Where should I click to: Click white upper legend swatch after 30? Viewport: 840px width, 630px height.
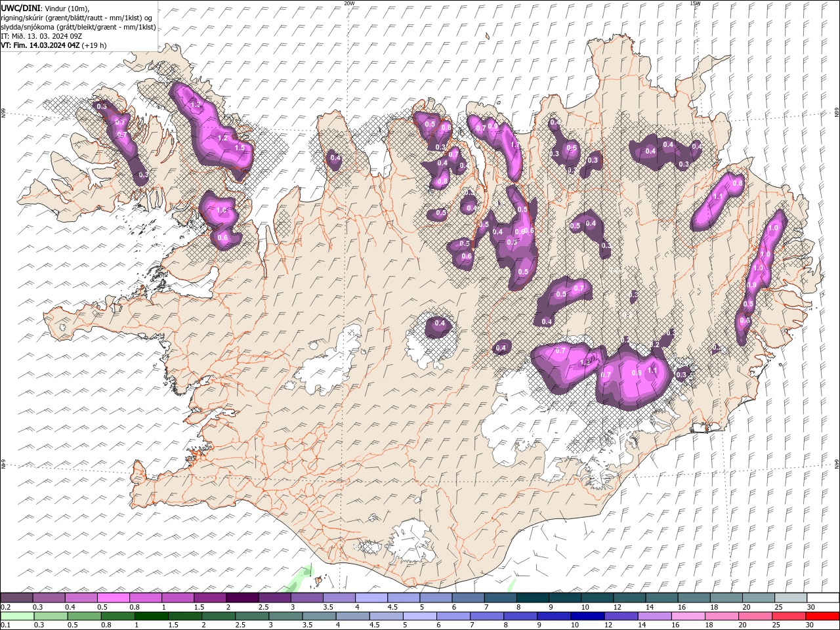pos(823,598)
